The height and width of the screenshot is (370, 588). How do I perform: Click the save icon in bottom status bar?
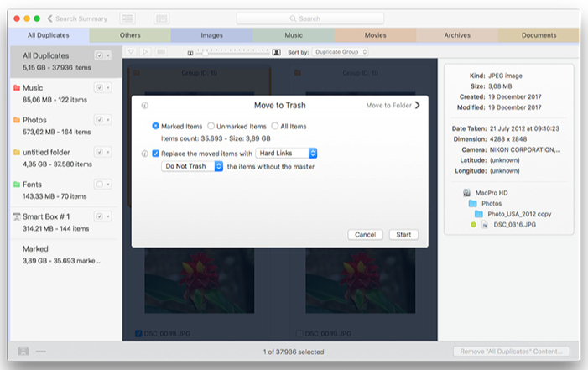point(23,351)
